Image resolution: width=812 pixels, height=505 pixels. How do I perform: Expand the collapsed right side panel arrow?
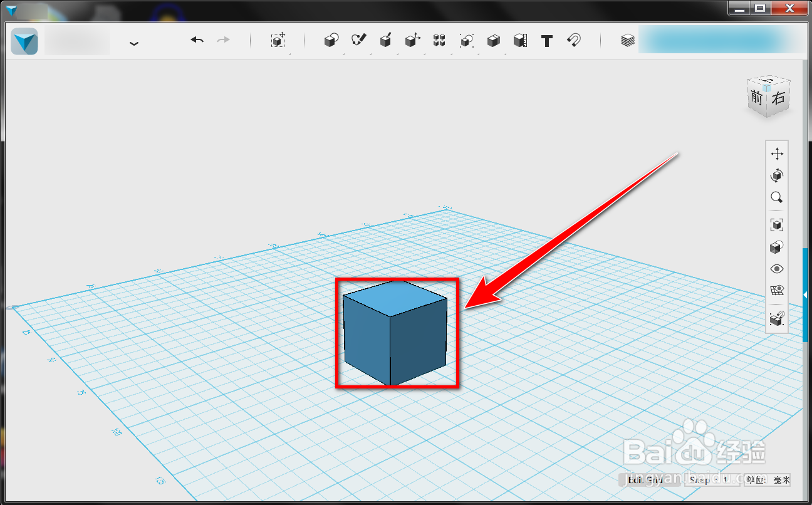805,294
